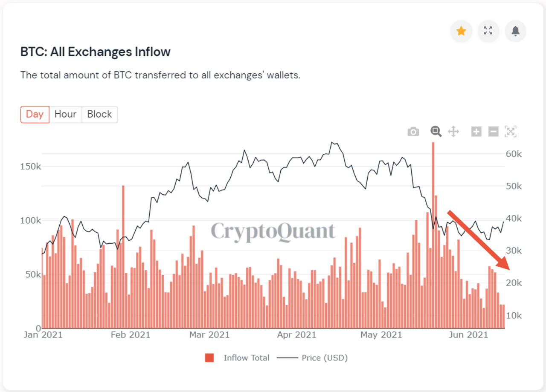Zoom in using the plus icon
The height and width of the screenshot is (392, 546).
tap(476, 131)
